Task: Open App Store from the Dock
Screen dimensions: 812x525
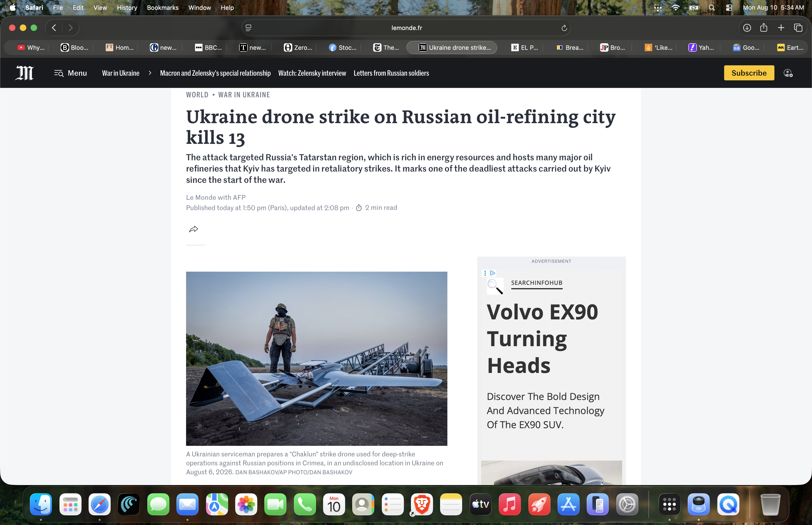Action: point(568,504)
